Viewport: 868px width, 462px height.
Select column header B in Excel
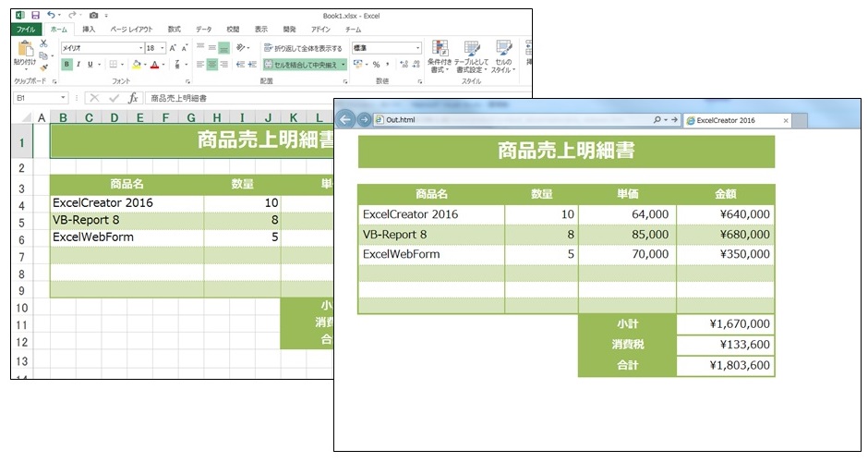point(63,117)
